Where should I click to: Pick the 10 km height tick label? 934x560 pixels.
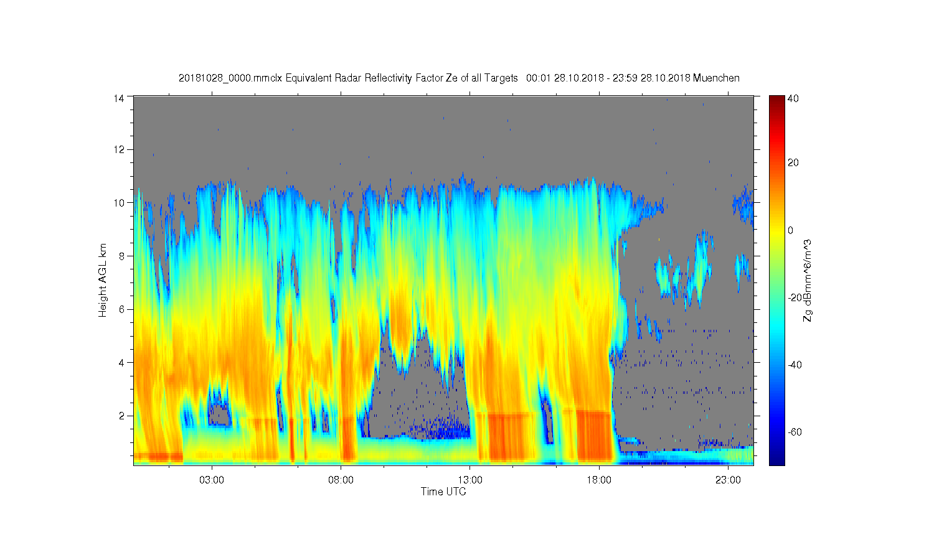[120, 203]
